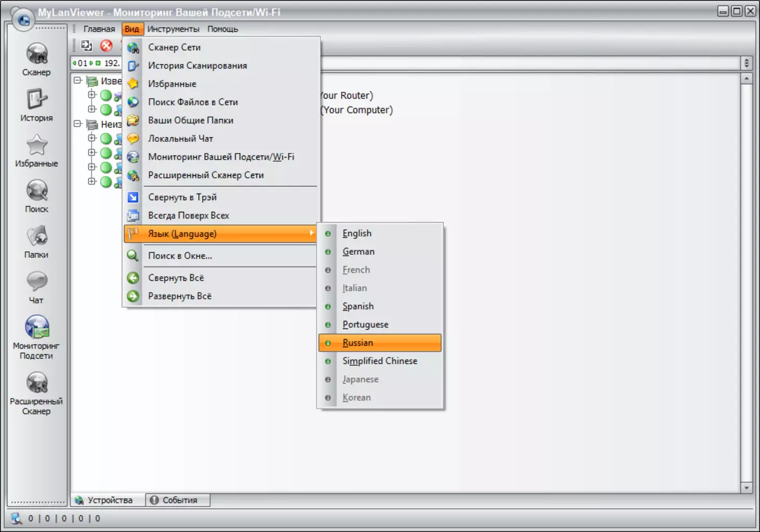The height and width of the screenshot is (532, 760).
Task: Close the open Вид menu from the menu bar
Action: coord(132,29)
